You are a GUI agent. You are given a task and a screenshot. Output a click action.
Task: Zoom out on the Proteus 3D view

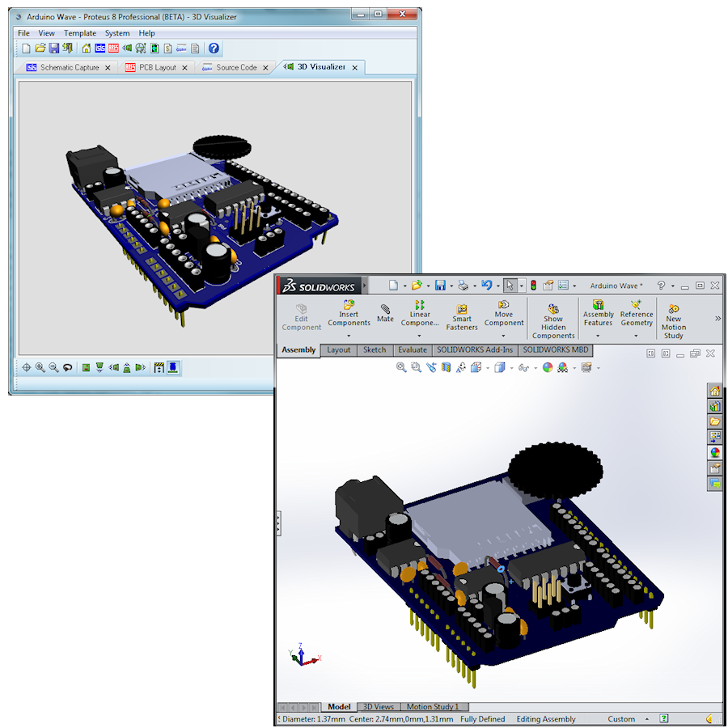54,368
